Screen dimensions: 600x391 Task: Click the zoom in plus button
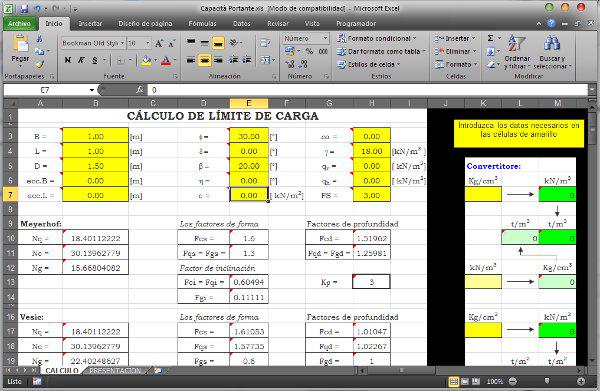[x=581, y=381]
